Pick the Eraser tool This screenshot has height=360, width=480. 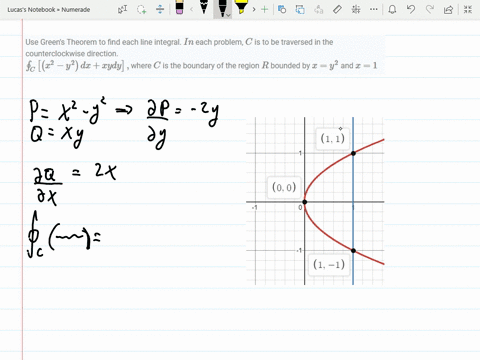coord(179,8)
